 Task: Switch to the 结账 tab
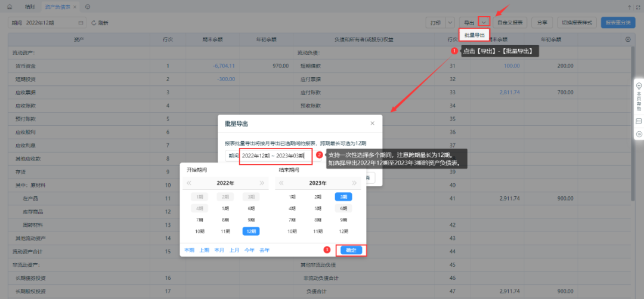click(x=30, y=7)
